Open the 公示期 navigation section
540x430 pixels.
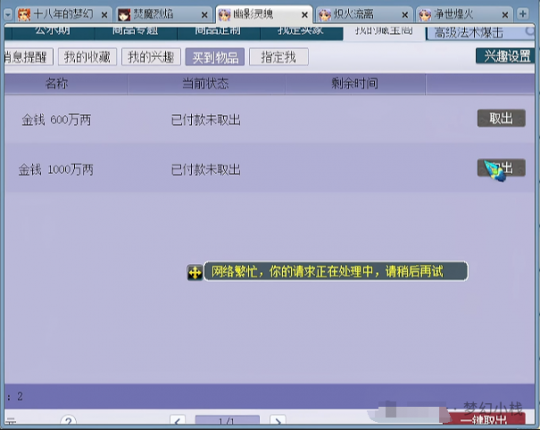pyautogui.click(x=53, y=32)
